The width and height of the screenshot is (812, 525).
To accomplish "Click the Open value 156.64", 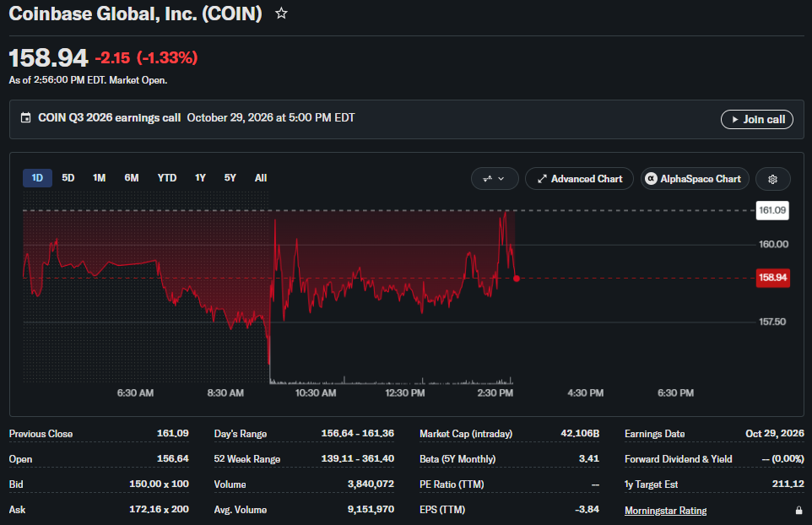I will [x=172, y=458].
